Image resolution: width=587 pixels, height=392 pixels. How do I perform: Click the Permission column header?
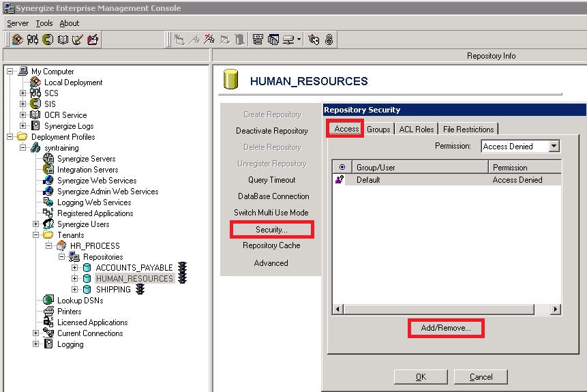point(525,167)
